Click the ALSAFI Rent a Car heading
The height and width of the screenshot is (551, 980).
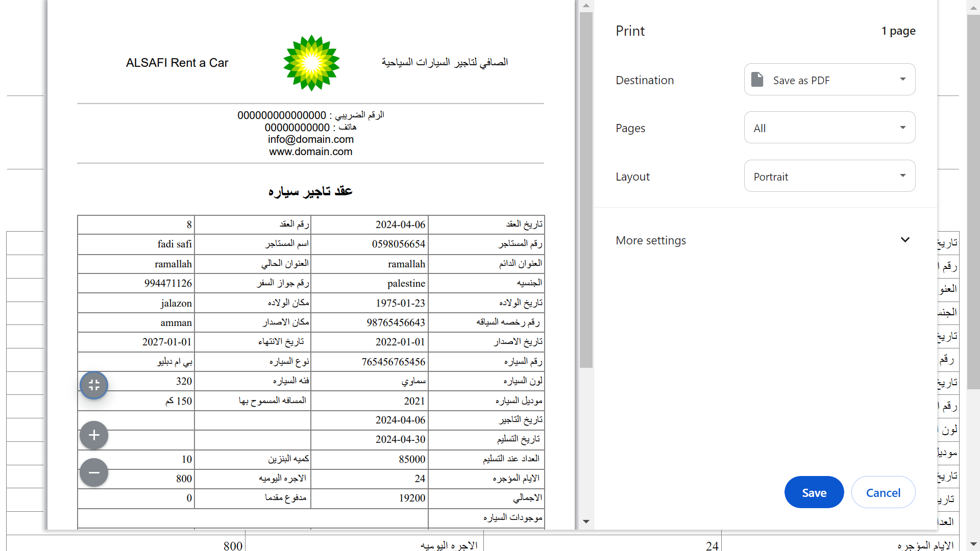(x=177, y=63)
